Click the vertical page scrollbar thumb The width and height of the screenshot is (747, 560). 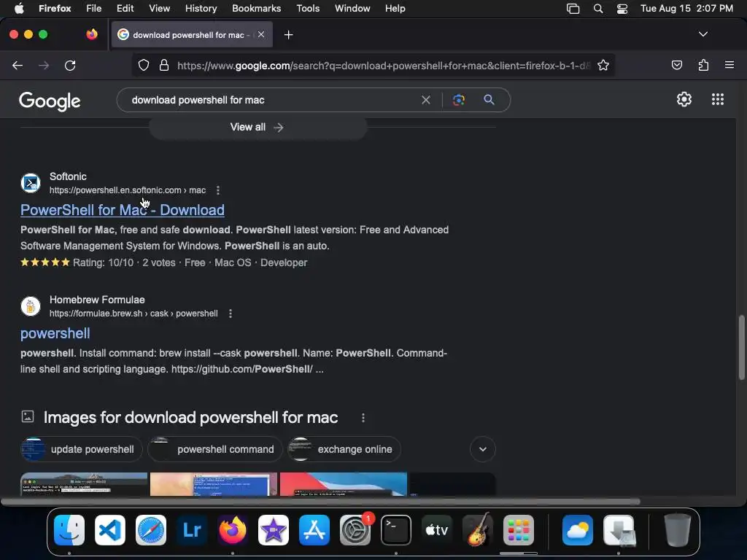click(x=741, y=347)
